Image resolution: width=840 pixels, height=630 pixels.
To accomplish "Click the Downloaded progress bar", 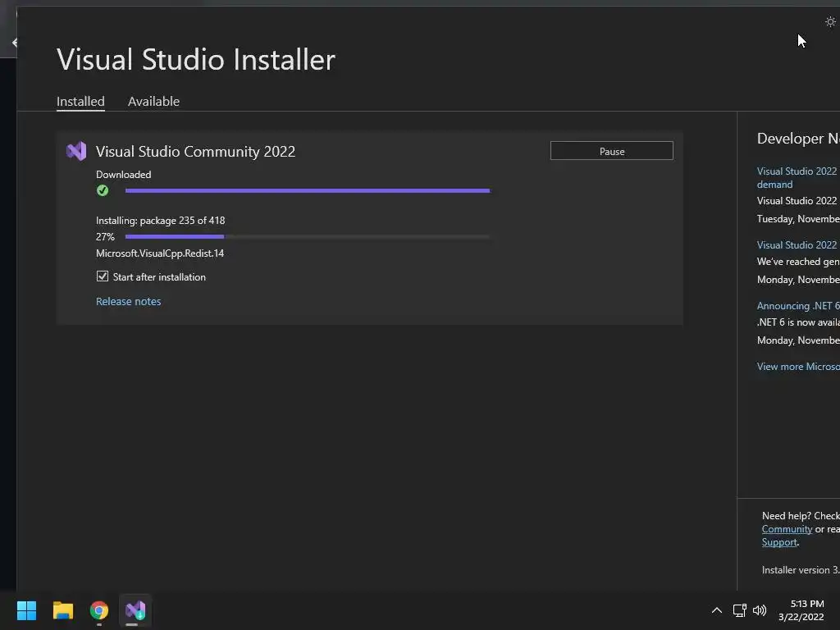I will 308,190.
